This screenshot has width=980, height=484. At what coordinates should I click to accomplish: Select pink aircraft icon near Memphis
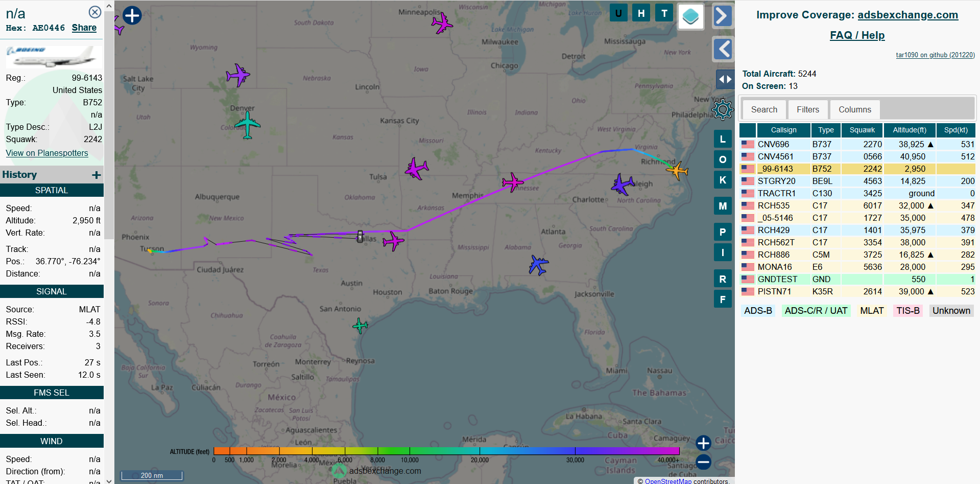tap(513, 182)
